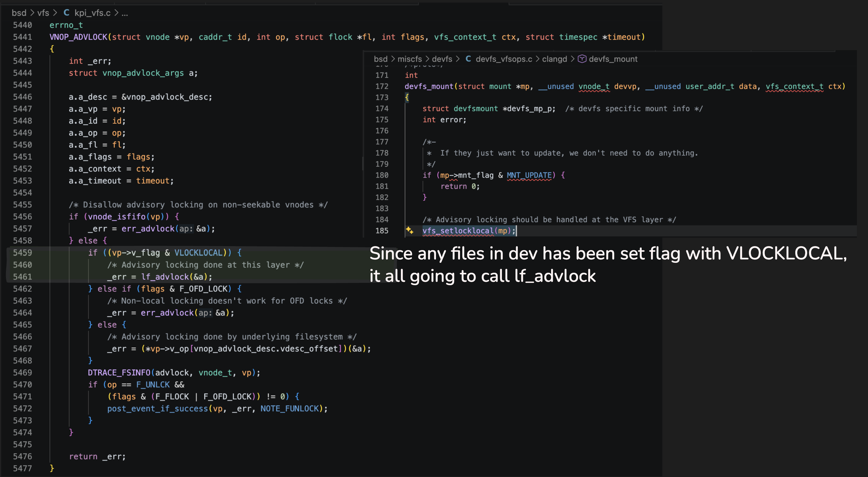The image size is (868, 477).
Task: Click line number 5459 in the gutter
Action: coord(22,253)
